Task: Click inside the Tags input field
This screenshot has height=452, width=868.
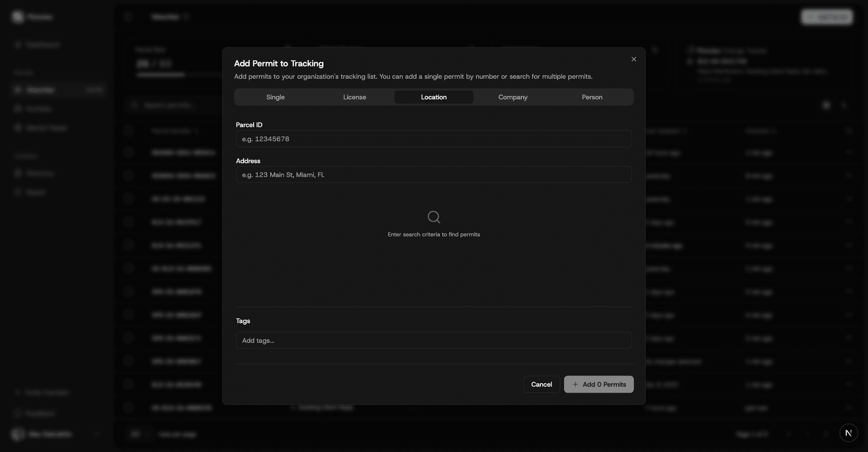Action: [x=434, y=340]
